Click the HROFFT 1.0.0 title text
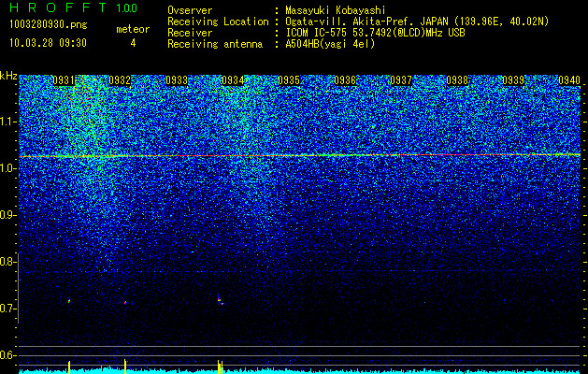Image resolution: width=588 pixels, height=374 pixels. click(x=74, y=7)
